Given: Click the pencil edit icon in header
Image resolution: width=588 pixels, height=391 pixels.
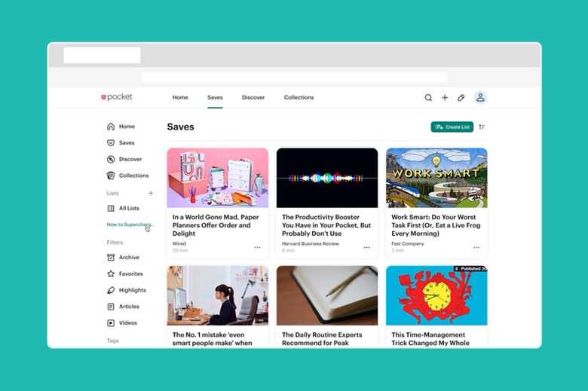Looking at the screenshot, I should pyautogui.click(x=461, y=97).
